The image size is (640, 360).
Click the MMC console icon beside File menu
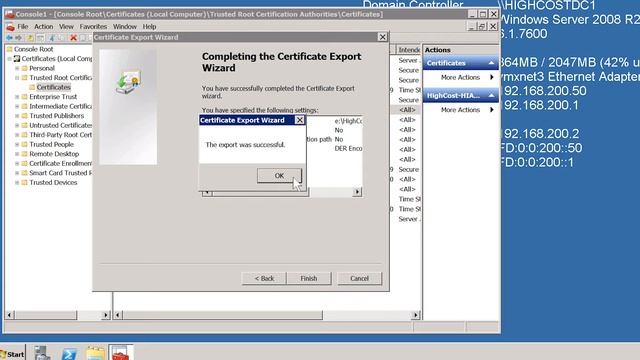coord(10,27)
